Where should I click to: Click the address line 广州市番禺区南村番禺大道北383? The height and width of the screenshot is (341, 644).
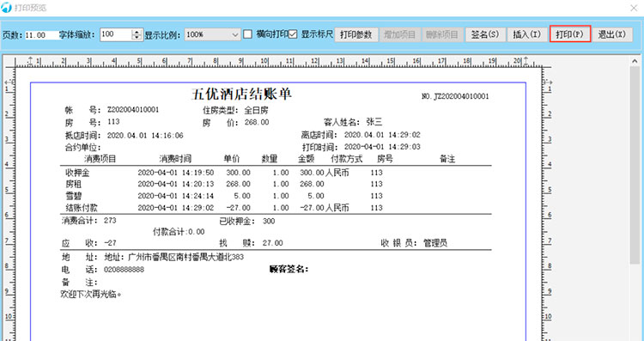click(186, 257)
